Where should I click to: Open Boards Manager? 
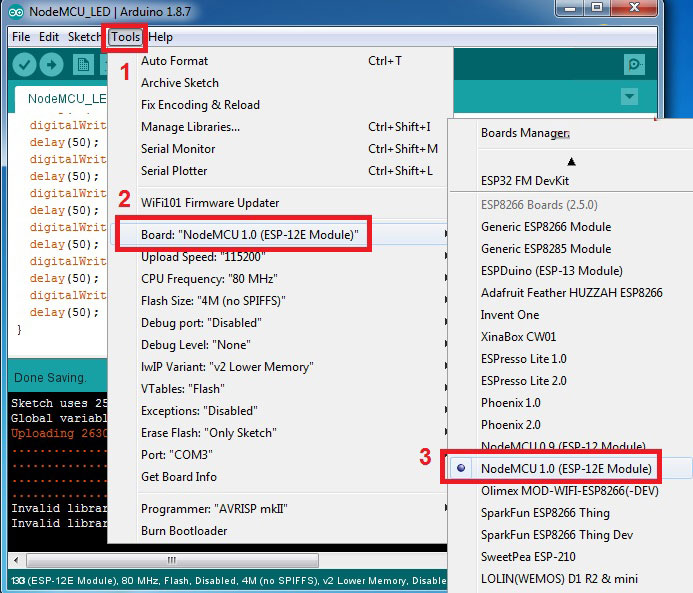point(525,132)
